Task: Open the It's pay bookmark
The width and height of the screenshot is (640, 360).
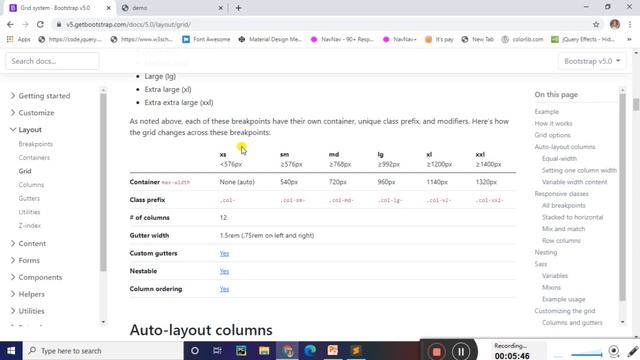Action: 439,39
